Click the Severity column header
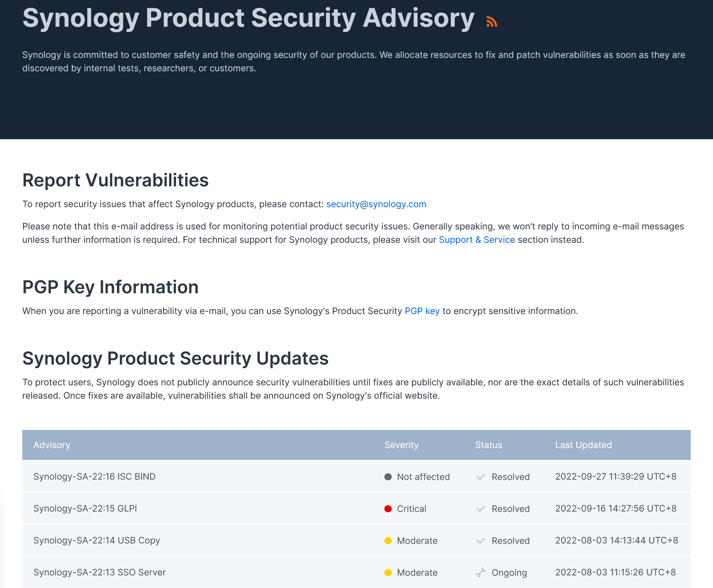This screenshot has width=713, height=588. point(401,445)
